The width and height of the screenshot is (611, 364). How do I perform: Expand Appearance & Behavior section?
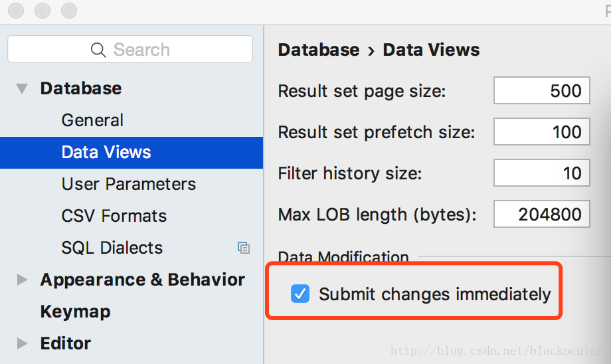click(22, 280)
